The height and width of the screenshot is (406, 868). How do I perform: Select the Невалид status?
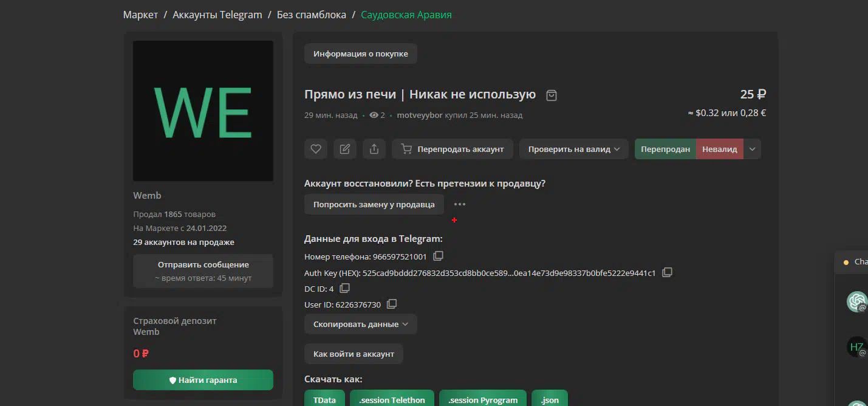pyautogui.click(x=720, y=149)
